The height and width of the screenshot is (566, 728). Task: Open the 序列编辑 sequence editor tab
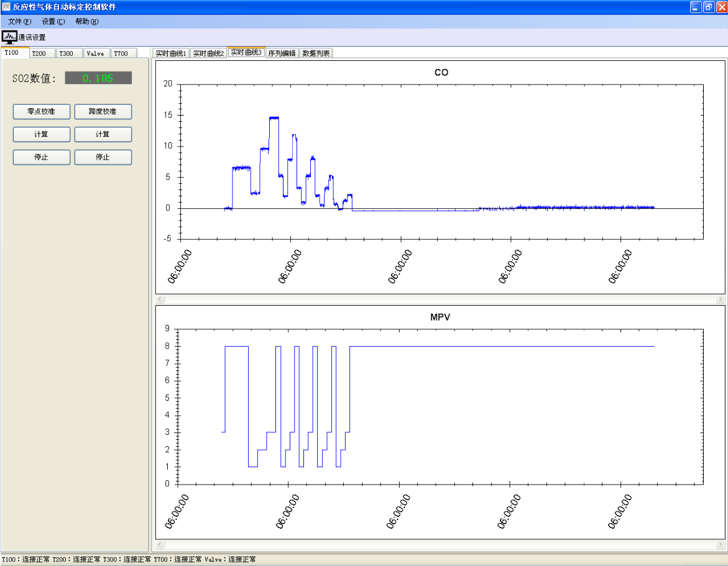coord(282,53)
